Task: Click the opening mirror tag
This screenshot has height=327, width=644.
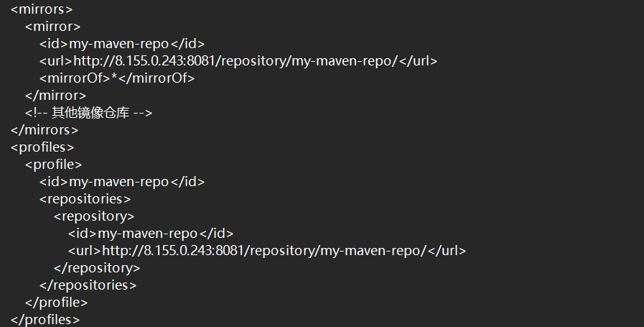Action: tap(52, 27)
